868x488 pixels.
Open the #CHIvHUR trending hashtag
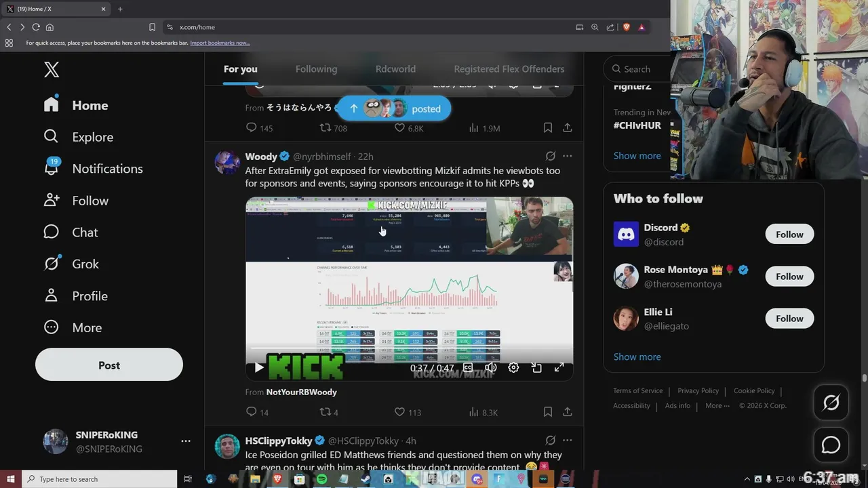coord(637,125)
